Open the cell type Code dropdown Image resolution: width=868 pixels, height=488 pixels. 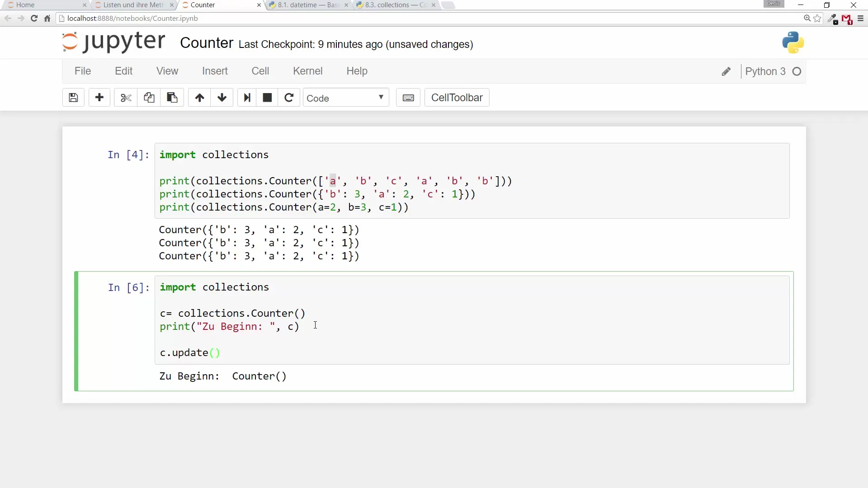point(346,98)
